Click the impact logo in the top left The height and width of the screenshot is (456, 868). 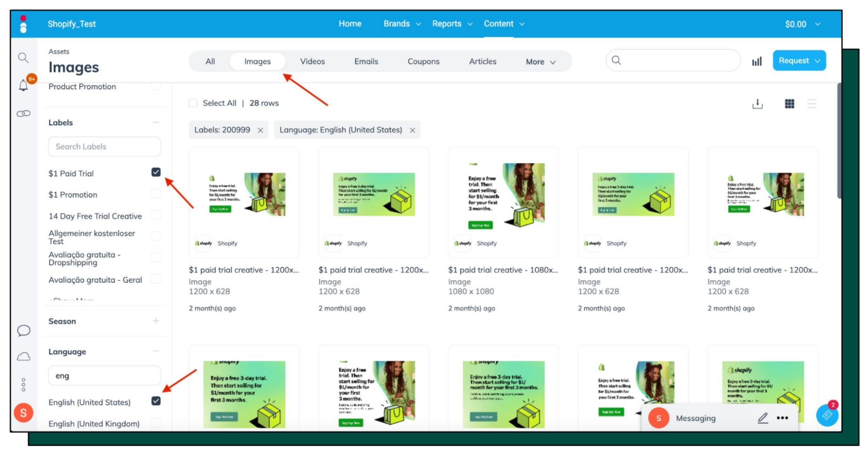(x=23, y=24)
